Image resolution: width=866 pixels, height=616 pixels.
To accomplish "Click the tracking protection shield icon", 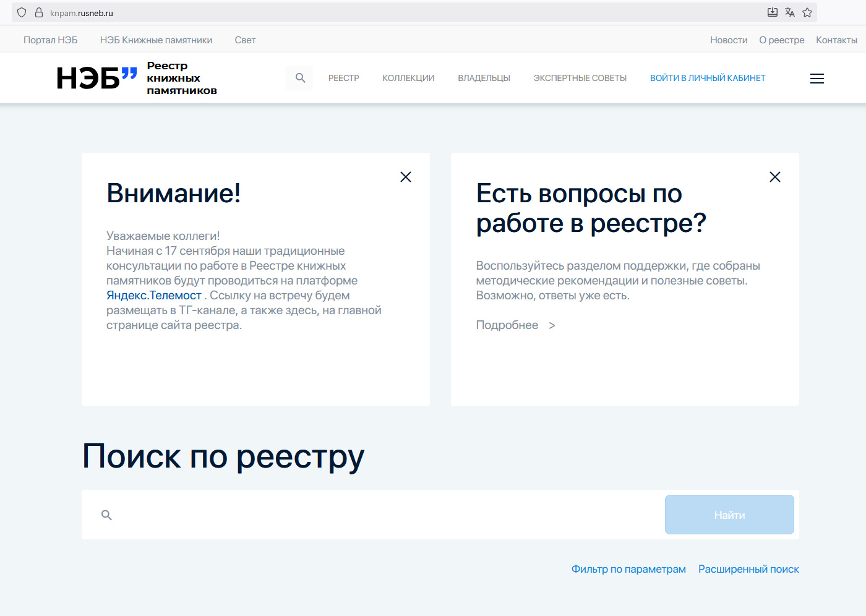I will 22,12.
